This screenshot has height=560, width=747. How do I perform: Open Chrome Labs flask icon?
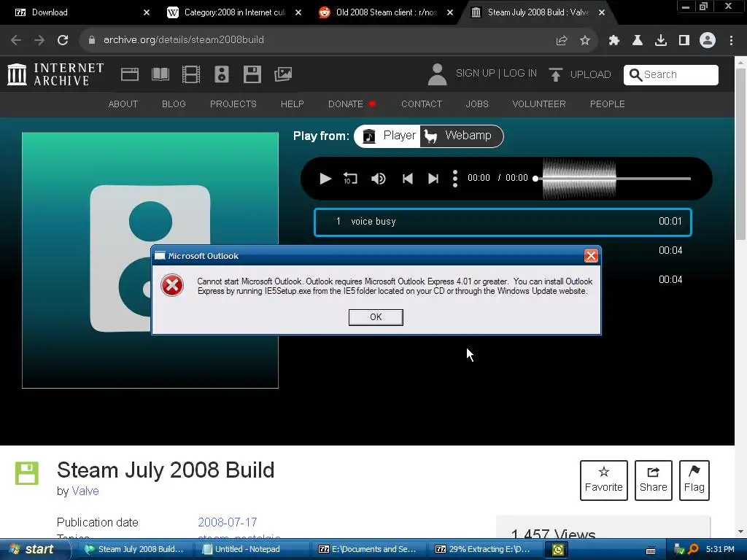pos(638,41)
